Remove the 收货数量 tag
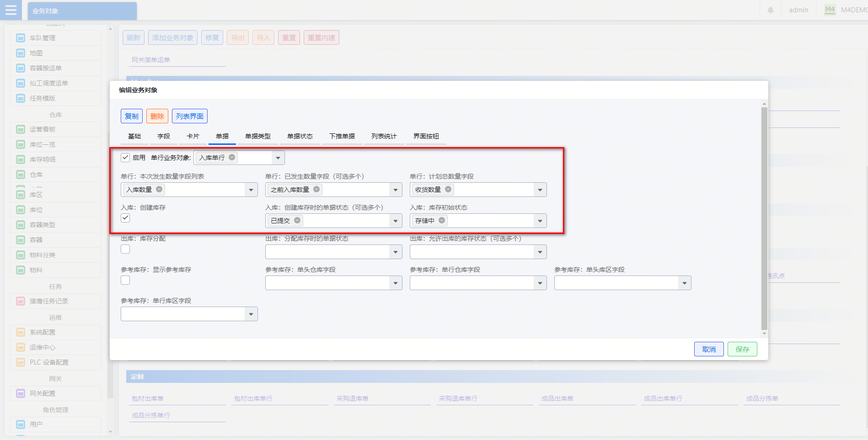 click(x=448, y=189)
